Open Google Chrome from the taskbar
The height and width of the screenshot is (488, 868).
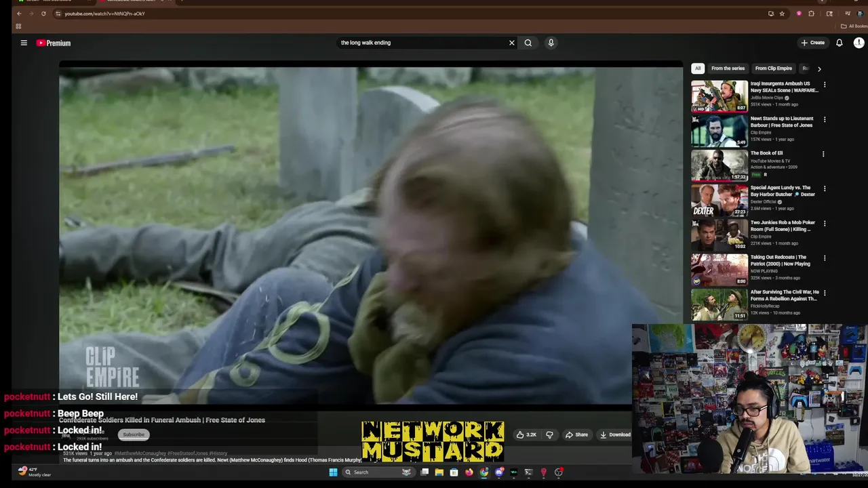click(484, 472)
